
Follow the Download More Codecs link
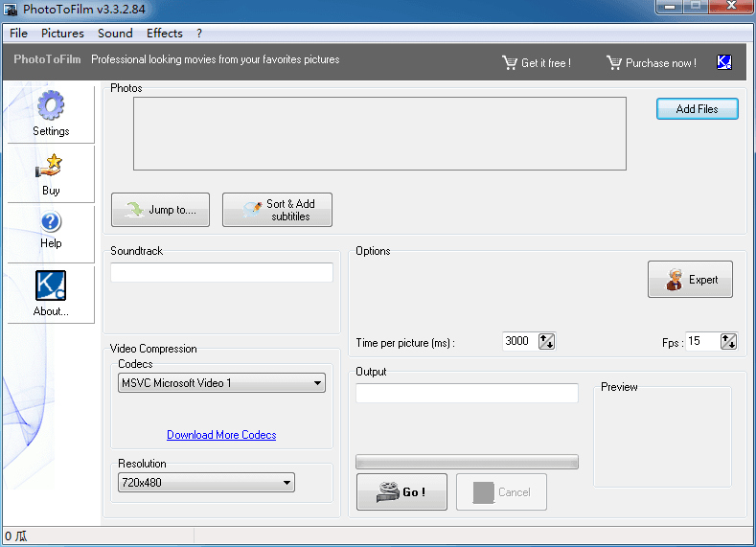(x=221, y=435)
